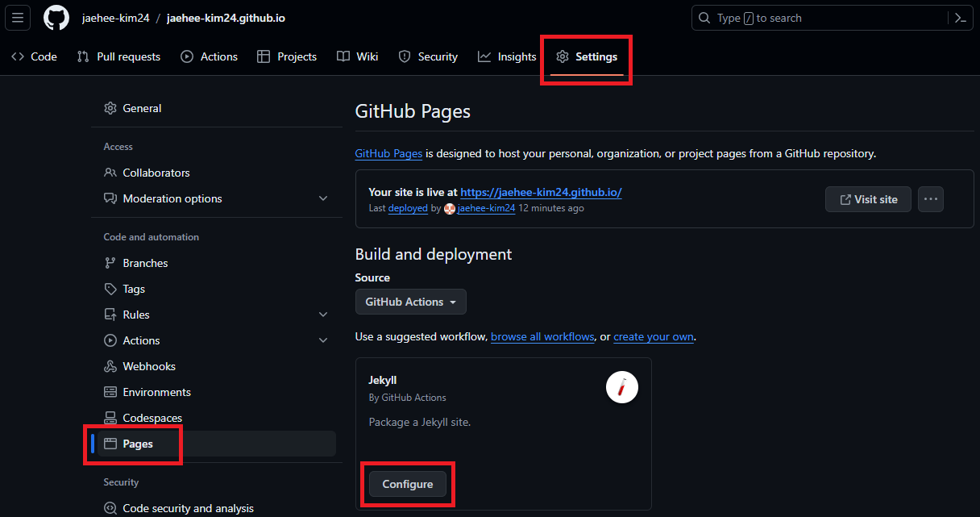Click the sidebar Actions play icon
The height and width of the screenshot is (517, 980).
point(110,340)
